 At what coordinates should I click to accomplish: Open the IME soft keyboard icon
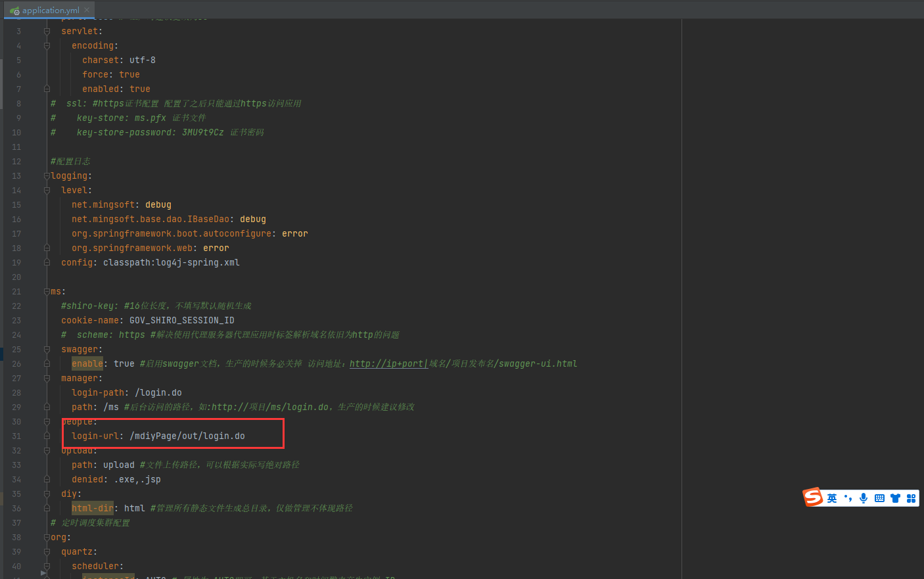coord(879,498)
